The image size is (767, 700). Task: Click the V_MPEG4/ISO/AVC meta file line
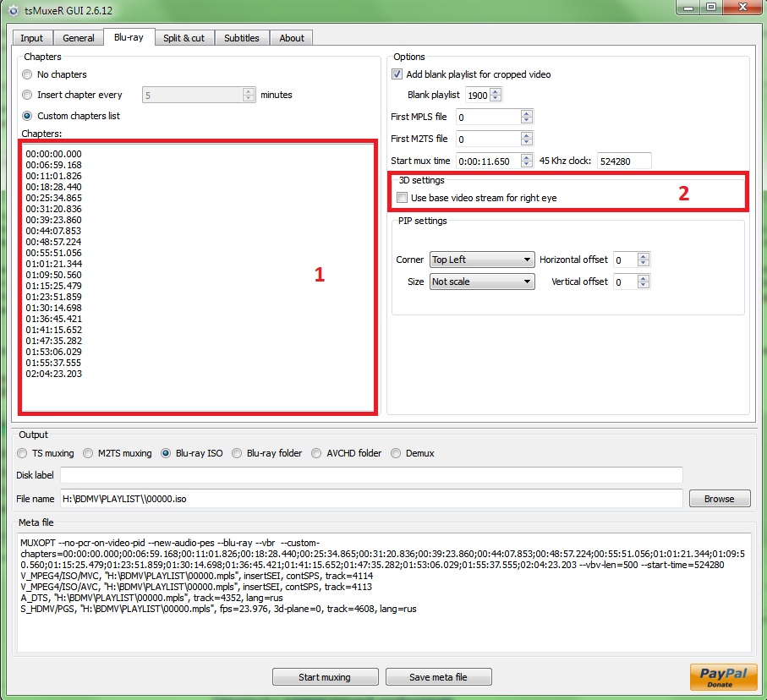coord(196,587)
